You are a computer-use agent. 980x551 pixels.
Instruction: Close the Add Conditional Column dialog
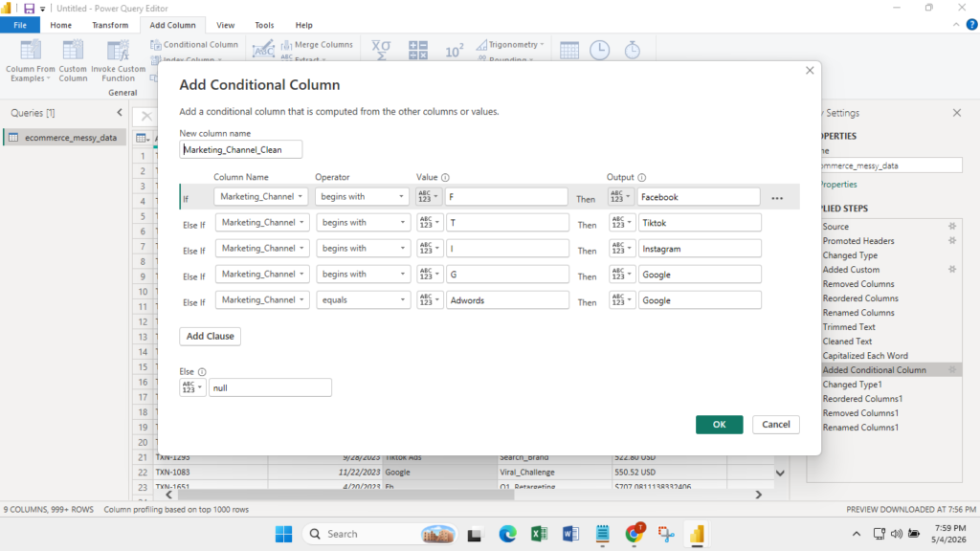(810, 71)
